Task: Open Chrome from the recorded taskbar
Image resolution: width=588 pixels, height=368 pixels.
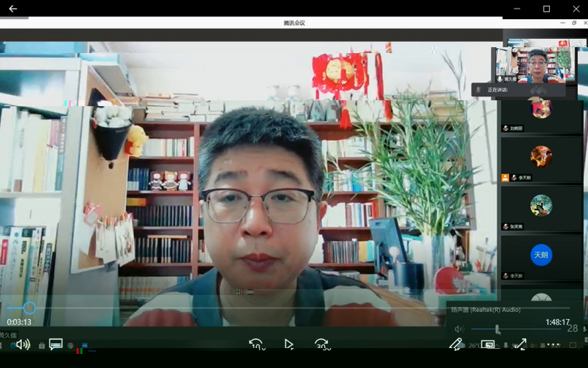Action: click(x=70, y=345)
